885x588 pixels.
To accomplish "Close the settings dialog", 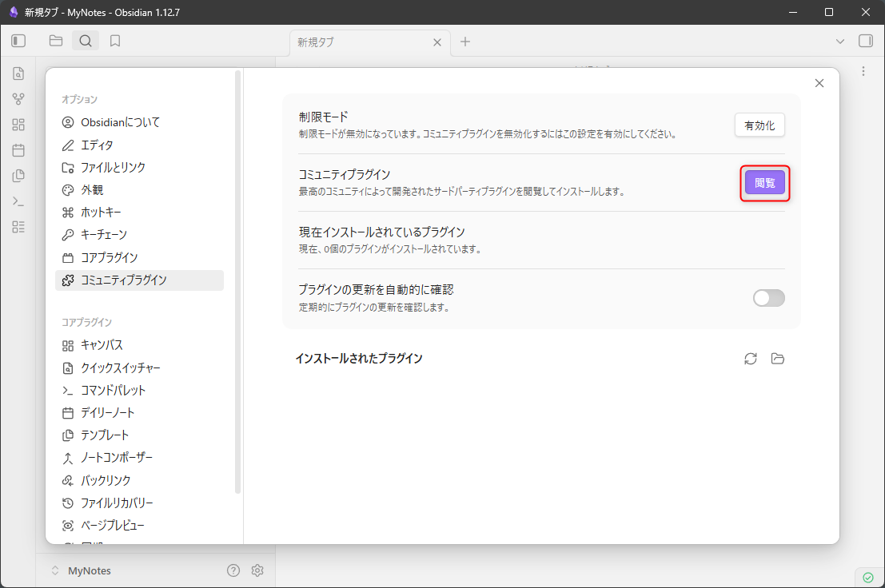I will click(819, 83).
